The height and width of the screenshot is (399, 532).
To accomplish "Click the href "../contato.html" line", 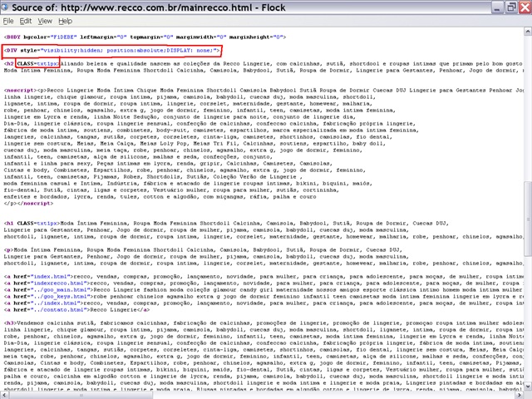I will tap(76, 310).
